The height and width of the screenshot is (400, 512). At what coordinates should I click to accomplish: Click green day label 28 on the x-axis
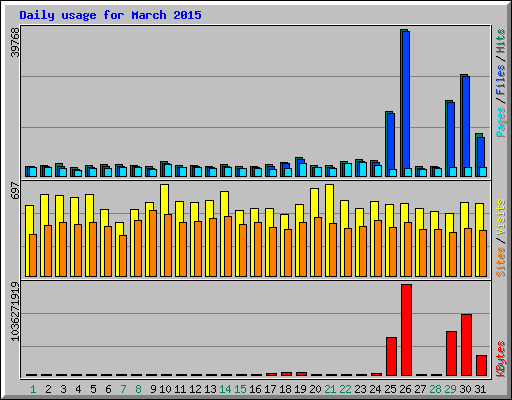pos(435,389)
